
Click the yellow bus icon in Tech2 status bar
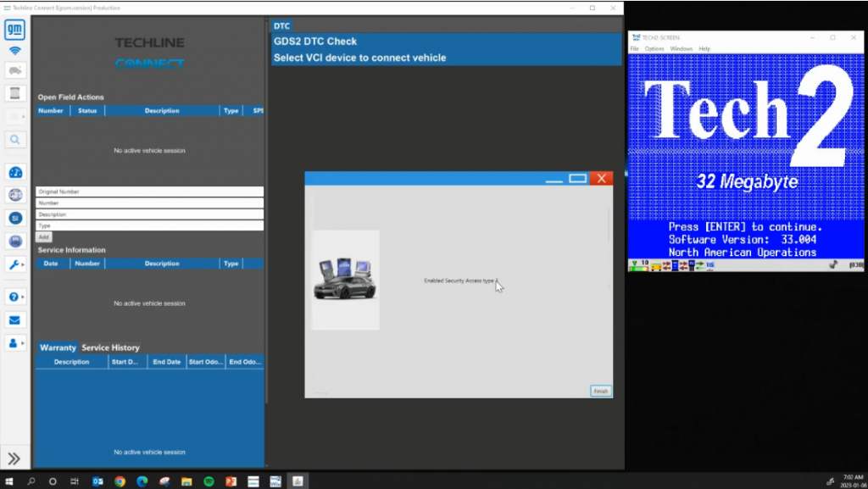[x=656, y=266]
